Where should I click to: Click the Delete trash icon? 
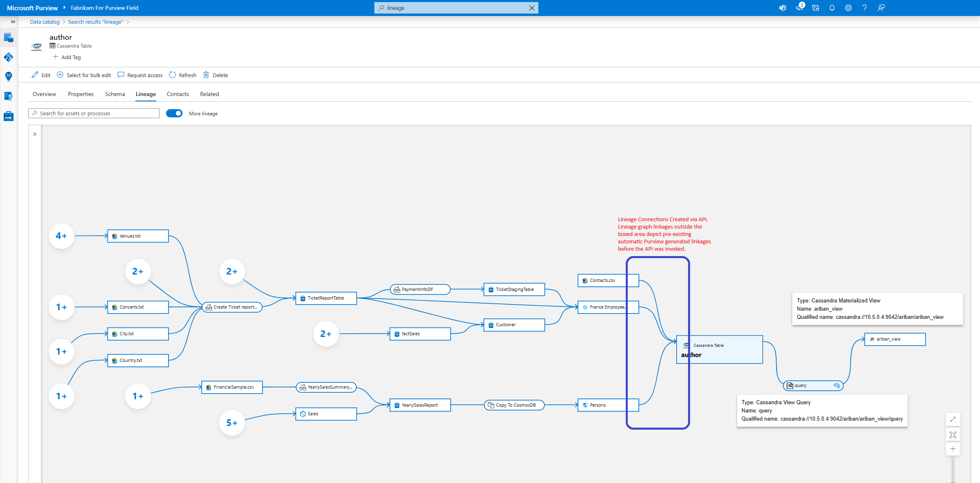click(206, 75)
